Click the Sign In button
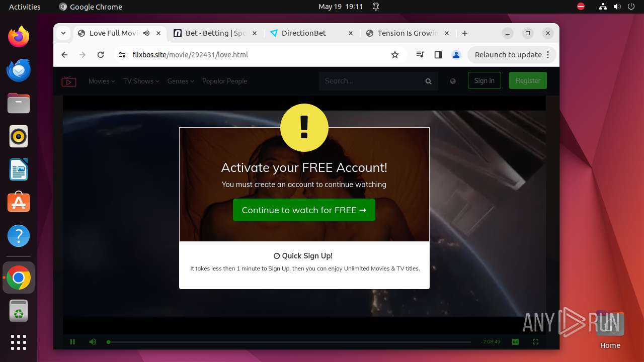This screenshot has width=644, height=362. [x=485, y=80]
